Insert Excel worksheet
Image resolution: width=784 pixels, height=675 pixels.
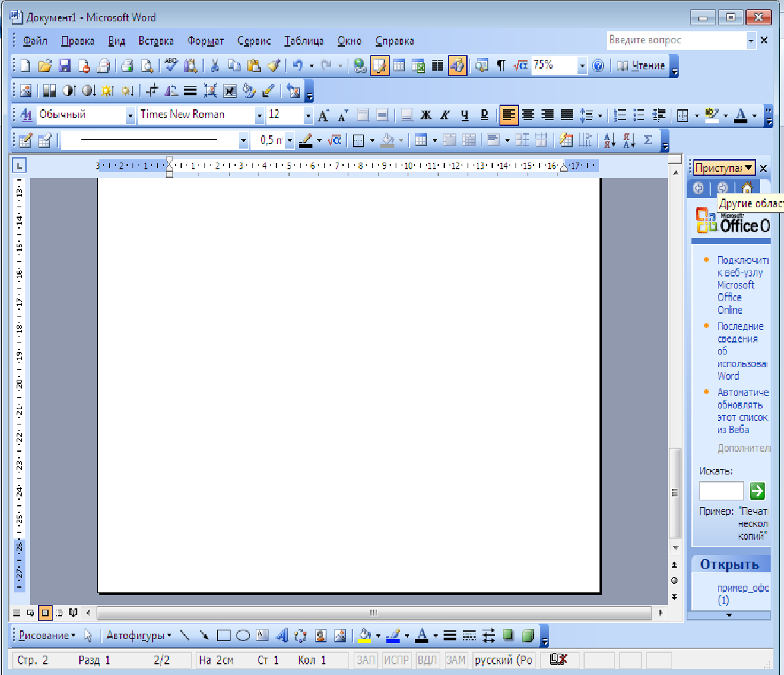pos(418,65)
